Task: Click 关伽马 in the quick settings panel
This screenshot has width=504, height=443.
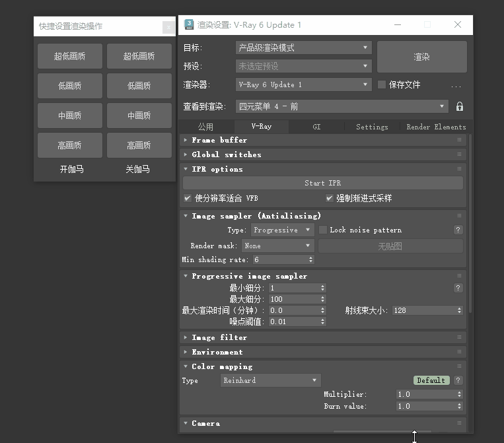Action: 137,169
